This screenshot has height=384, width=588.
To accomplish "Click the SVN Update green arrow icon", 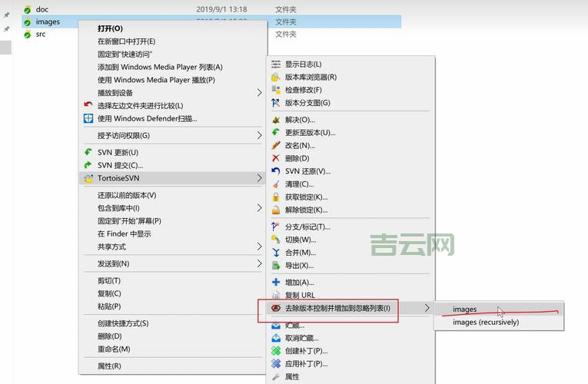I will [88, 152].
